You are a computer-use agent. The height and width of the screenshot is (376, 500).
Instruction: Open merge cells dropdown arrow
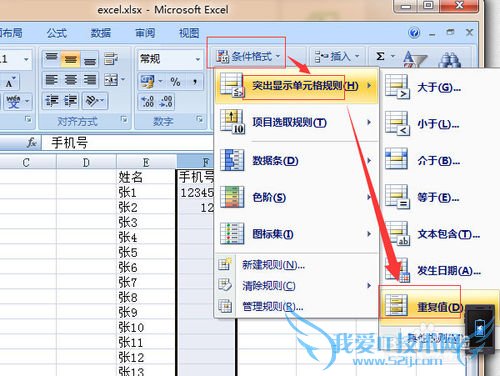coord(123,80)
